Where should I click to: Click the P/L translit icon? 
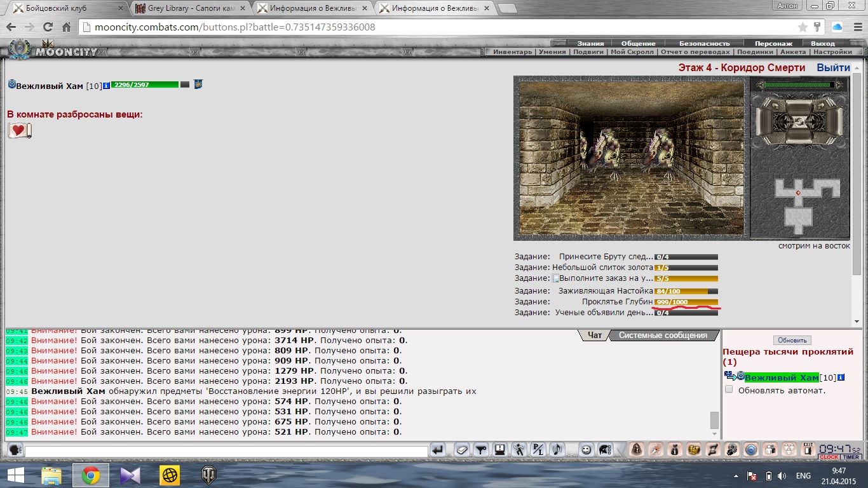pos(538,450)
